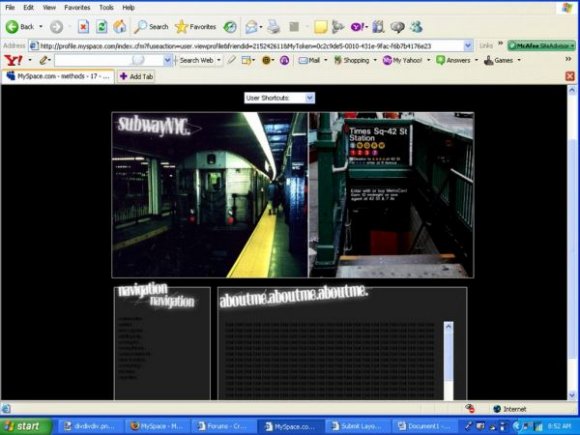Open Yahoo Games from toolbar
The width and height of the screenshot is (580, 435).
click(x=499, y=60)
